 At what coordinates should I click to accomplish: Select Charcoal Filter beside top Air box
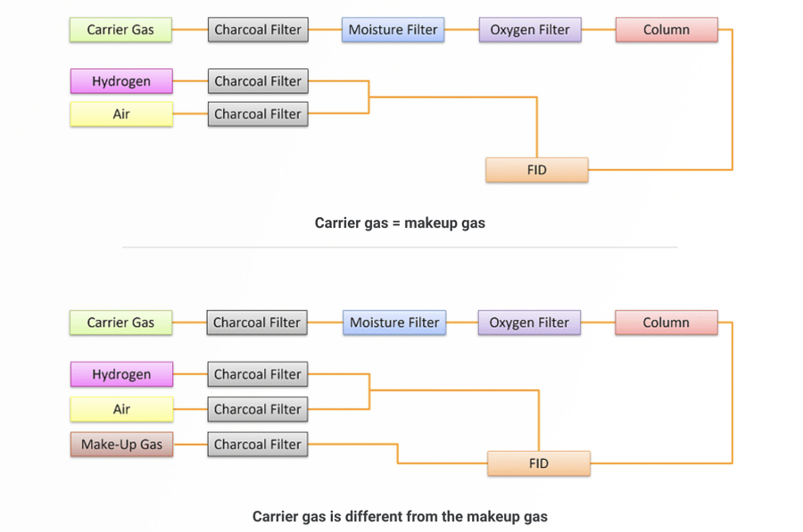point(258,114)
